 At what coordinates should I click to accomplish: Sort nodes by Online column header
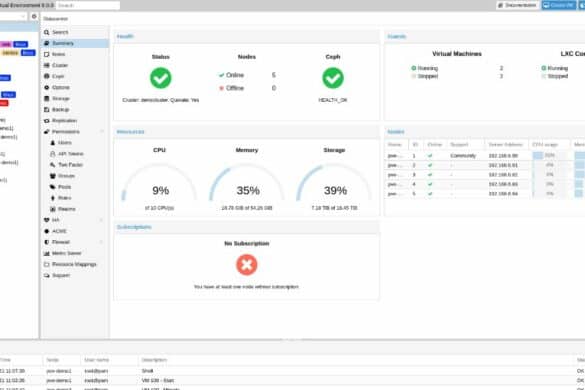coord(435,144)
